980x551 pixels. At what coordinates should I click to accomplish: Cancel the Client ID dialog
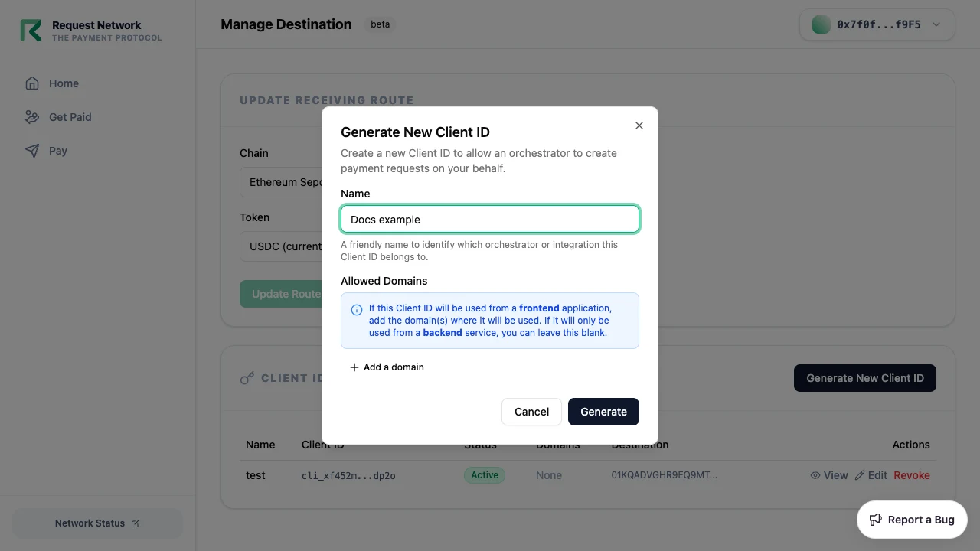point(531,412)
